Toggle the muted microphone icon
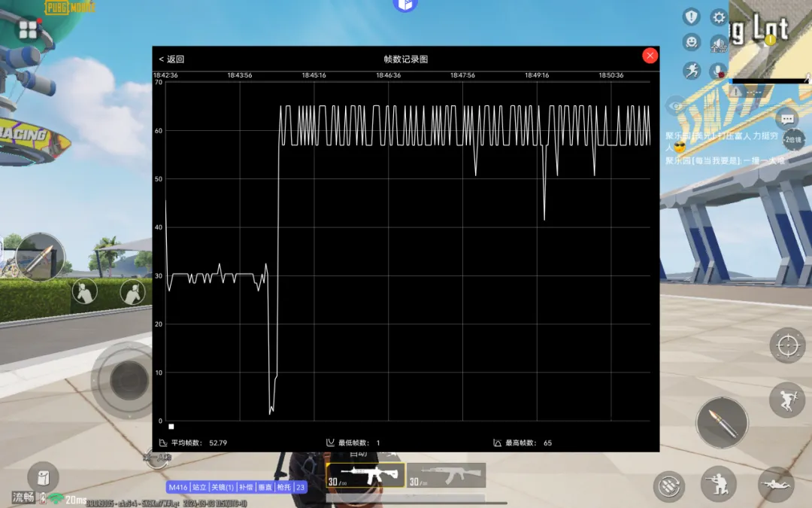812x508 pixels. 719,71
